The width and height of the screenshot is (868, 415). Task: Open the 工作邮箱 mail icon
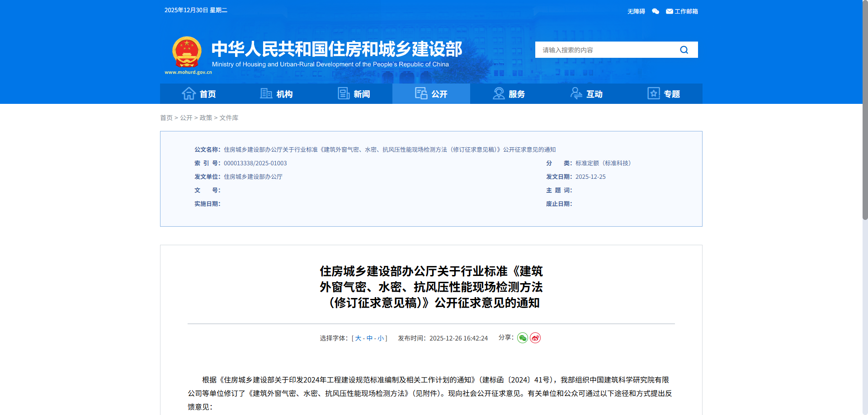(x=670, y=11)
